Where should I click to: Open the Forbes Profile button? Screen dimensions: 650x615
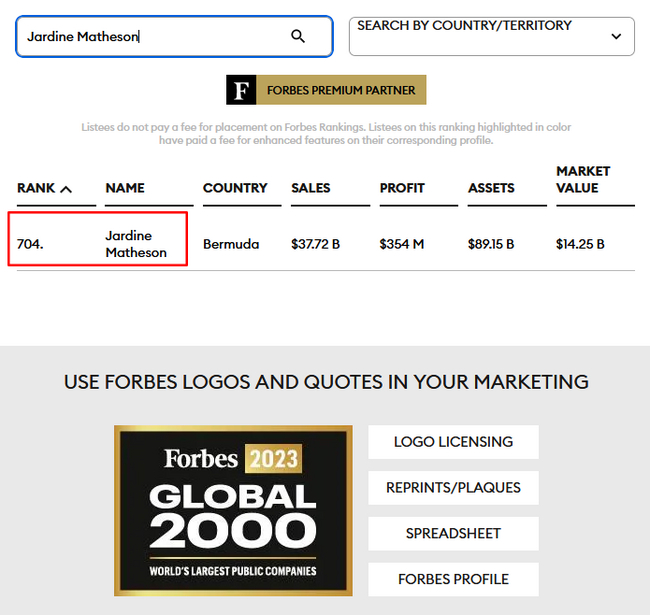click(x=454, y=579)
